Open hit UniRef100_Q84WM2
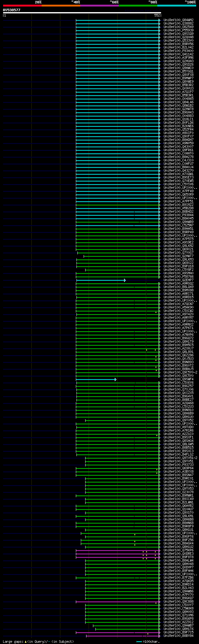This screenshot has width=199, height=644. tap(178, 20)
